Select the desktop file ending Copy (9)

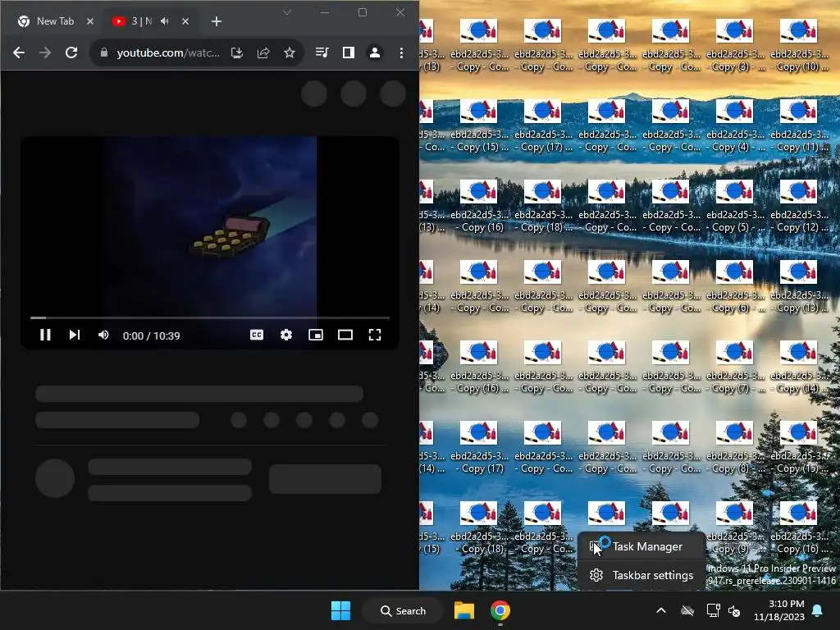pyautogui.click(x=734, y=527)
